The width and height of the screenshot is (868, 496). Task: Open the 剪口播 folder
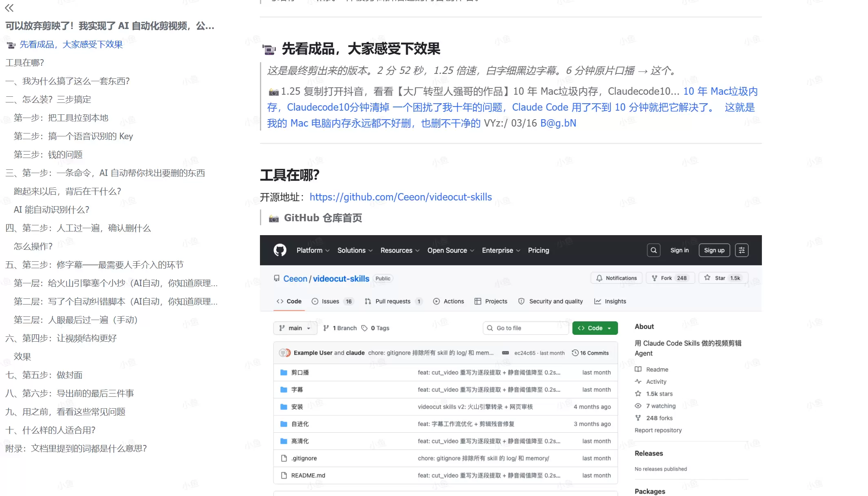tap(300, 372)
